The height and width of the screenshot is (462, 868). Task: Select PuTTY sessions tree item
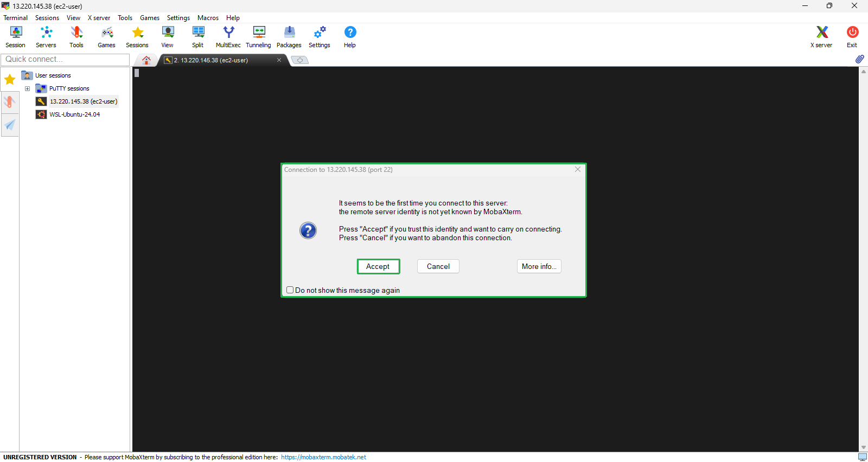[x=69, y=88]
